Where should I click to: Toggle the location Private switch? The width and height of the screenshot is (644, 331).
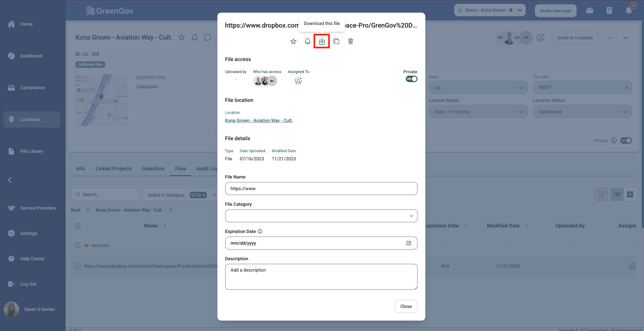tap(626, 141)
